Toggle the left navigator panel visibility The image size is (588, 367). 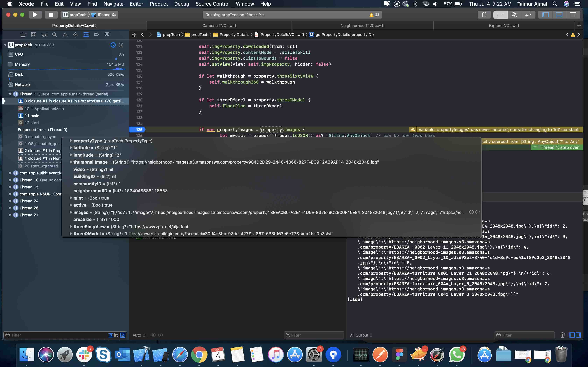tap(545, 15)
